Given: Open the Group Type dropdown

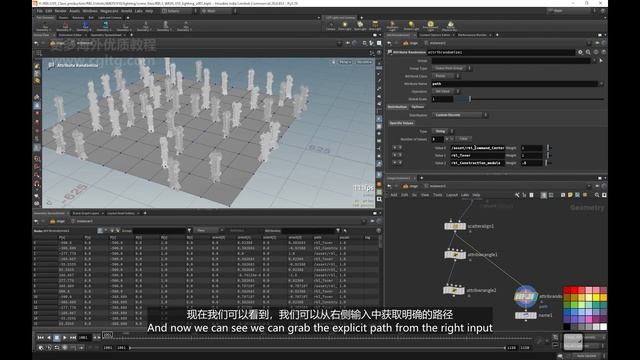Looking at the screenshot, I should click(x=452, y=68).
